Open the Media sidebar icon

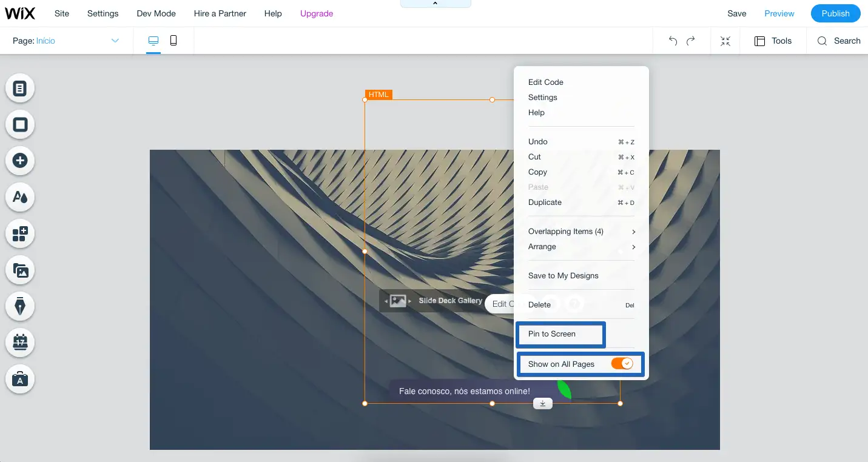coord(20,270)
